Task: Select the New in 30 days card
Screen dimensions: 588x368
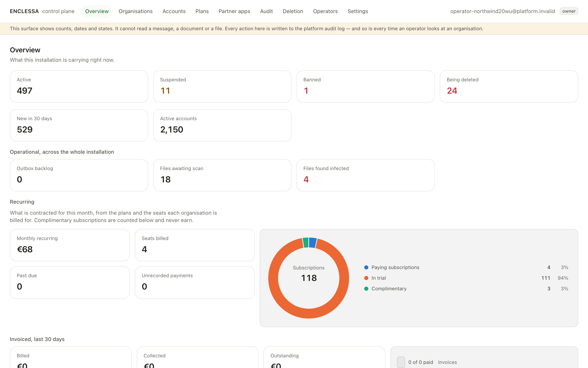Action: click(79, 125)
